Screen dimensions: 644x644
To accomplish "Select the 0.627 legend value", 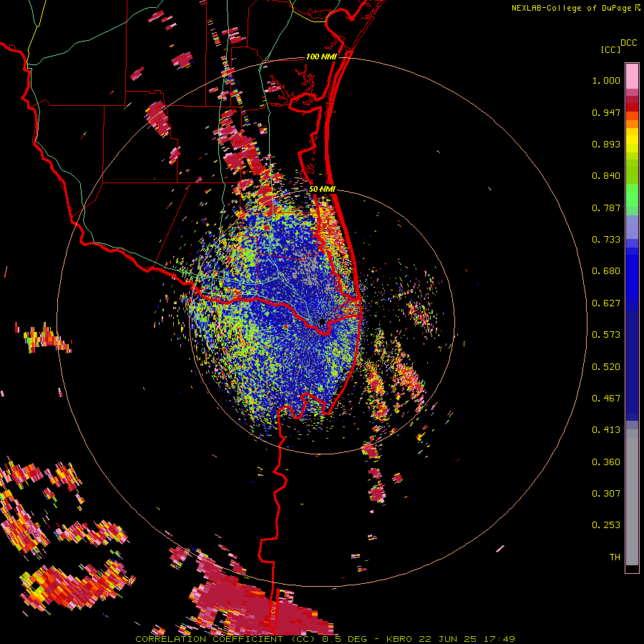I will tap(606, 303).
